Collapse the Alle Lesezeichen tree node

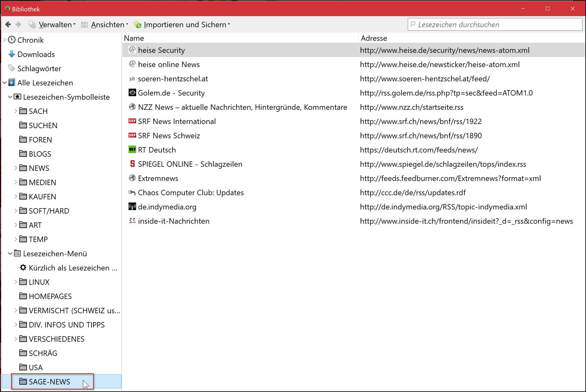click(4, 83)
